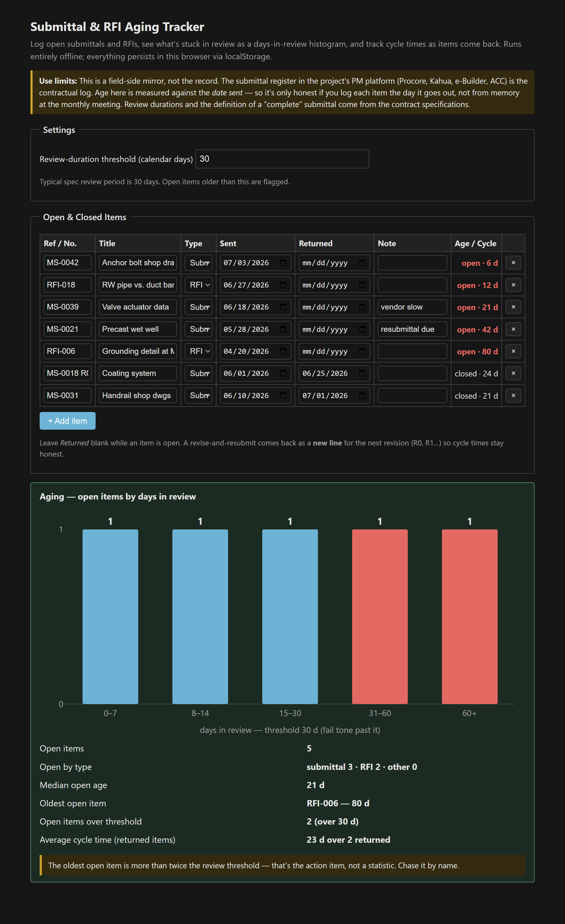The image size is (565, 924).
Task: Open calendar picker for 07/03/2026 sent date
Action: pyautogui.click(x=283, y=263)
